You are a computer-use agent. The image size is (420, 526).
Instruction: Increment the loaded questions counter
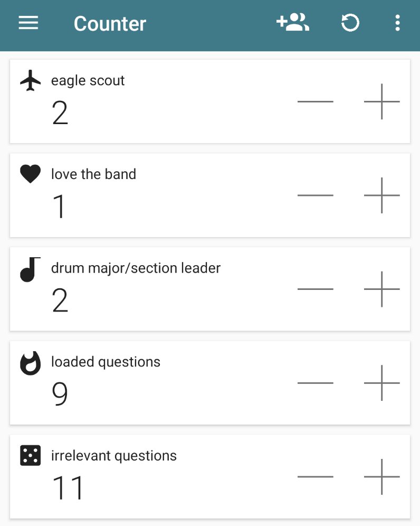pyautogui.click(x=382, y=383)
